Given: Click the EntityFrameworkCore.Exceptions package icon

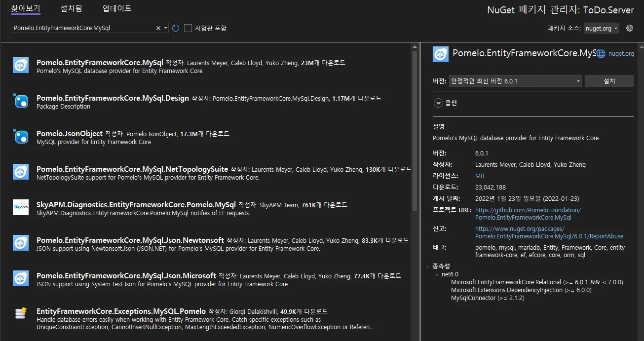Looking at the screenshot, I should coord(21,314).
